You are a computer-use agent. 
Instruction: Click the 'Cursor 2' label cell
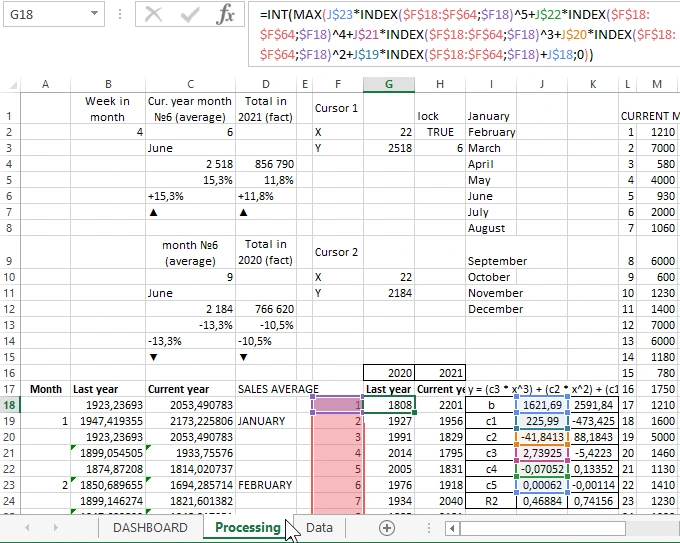(x=338, y=252)
